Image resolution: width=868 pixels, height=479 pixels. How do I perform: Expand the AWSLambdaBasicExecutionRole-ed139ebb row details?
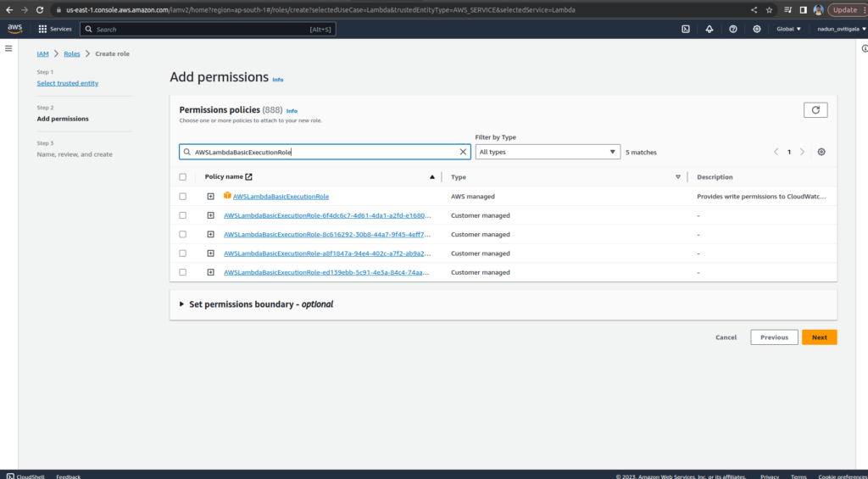pyautogui.click(x=210, y=272)
